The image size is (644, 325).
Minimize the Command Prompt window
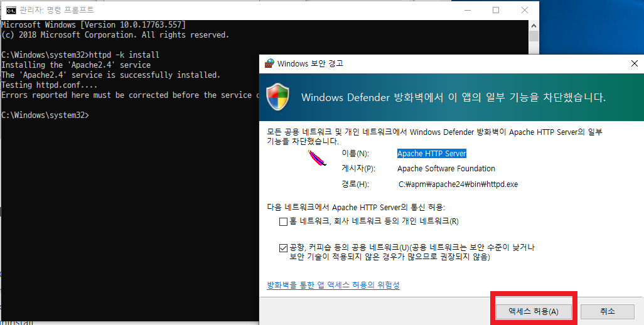pos(468,10)
